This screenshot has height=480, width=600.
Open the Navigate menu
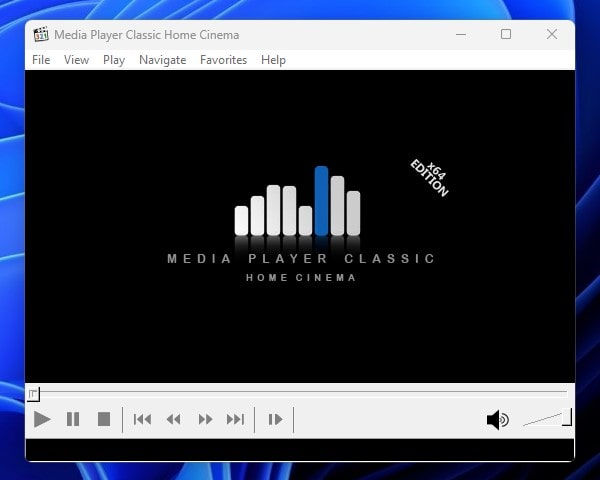(x=163, y=60)
